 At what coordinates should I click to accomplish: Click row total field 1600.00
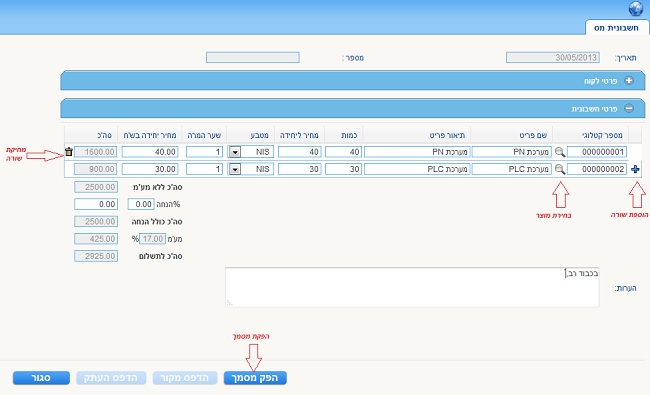coord(96,152)
